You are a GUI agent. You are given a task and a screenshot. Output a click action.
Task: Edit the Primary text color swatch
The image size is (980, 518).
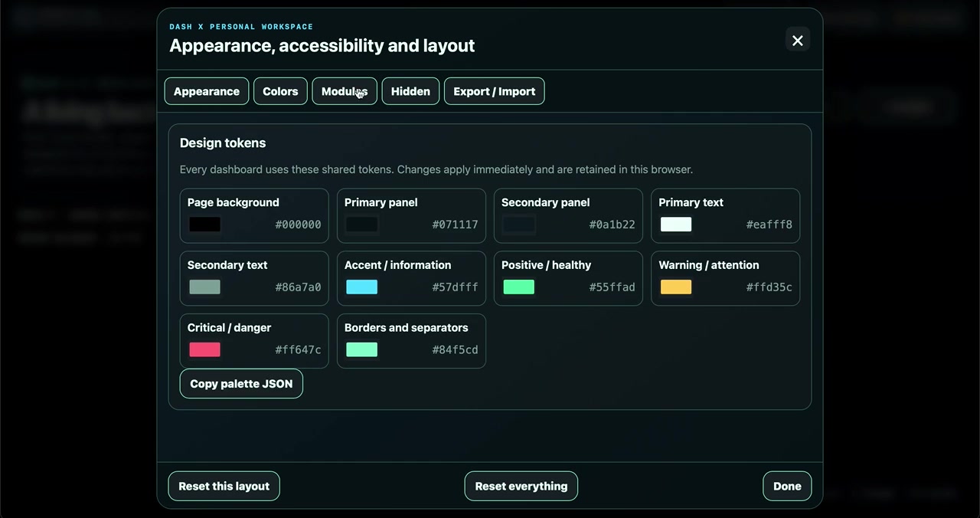676,225
